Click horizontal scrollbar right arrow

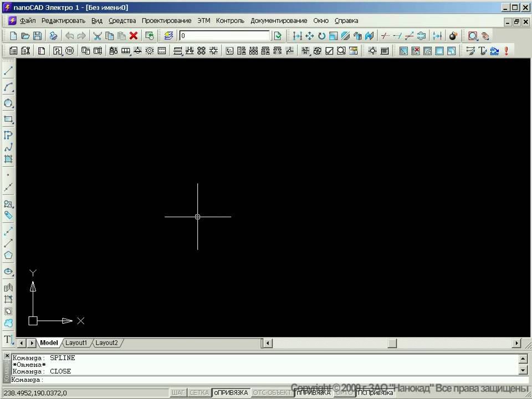[x=516, y=343]
